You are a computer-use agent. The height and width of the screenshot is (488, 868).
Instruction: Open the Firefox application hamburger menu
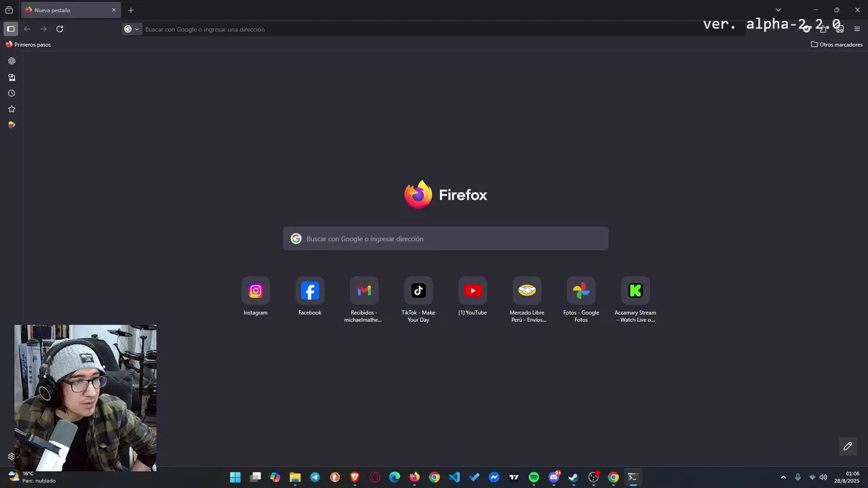point(857,29)
